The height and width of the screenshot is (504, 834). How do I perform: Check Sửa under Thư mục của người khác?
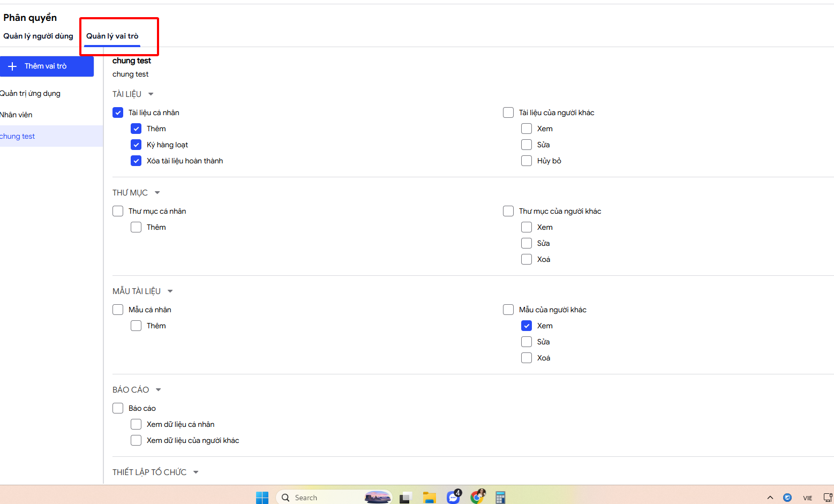(x=527, y=243)
